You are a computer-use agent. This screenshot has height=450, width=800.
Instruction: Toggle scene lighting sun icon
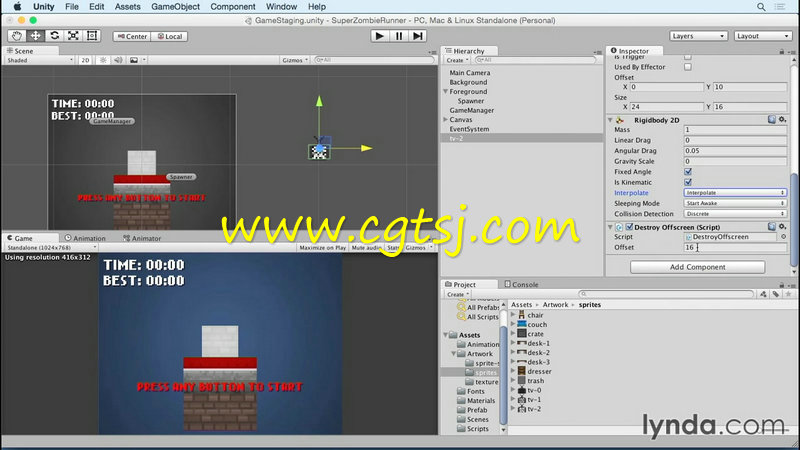tap(103, 60)
